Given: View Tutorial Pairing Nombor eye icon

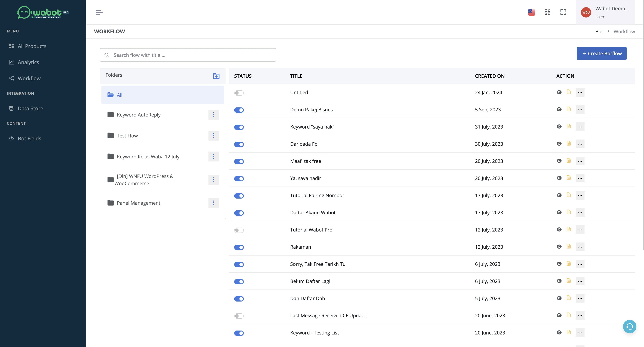Looking at the screenshot, I should point(559,195).
